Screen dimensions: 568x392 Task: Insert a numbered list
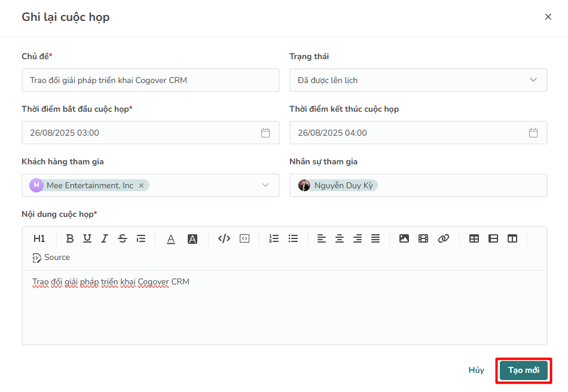point(274,238)
